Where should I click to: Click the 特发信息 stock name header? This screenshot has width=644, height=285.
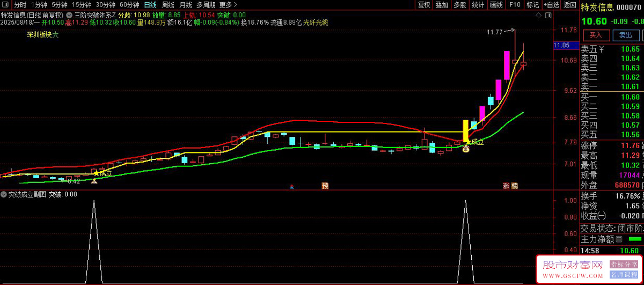tap(598, 8)
